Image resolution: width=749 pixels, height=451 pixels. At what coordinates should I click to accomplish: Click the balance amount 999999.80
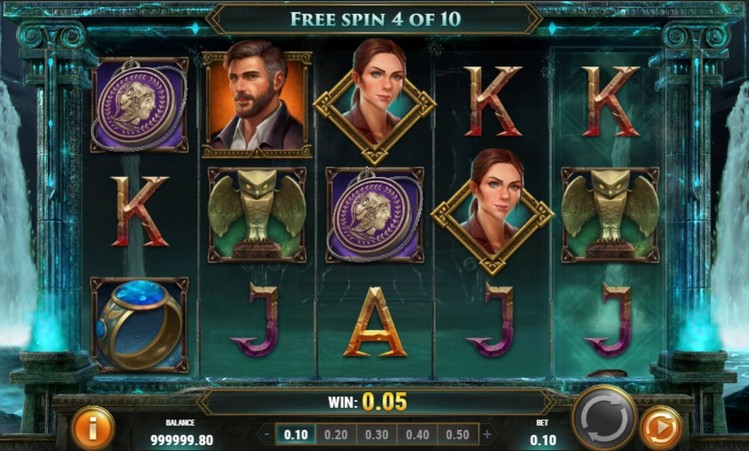pyautogui.click(x=182, y=440)
